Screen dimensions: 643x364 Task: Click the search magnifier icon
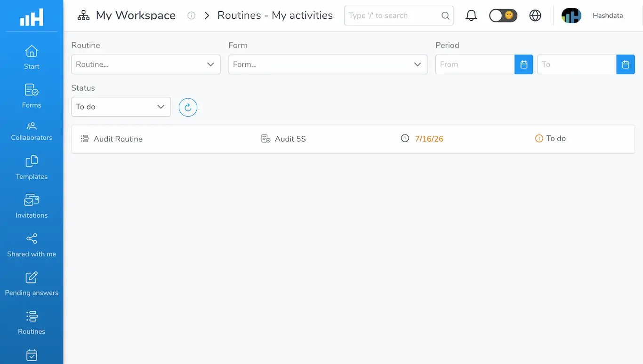tap(445, 16)
